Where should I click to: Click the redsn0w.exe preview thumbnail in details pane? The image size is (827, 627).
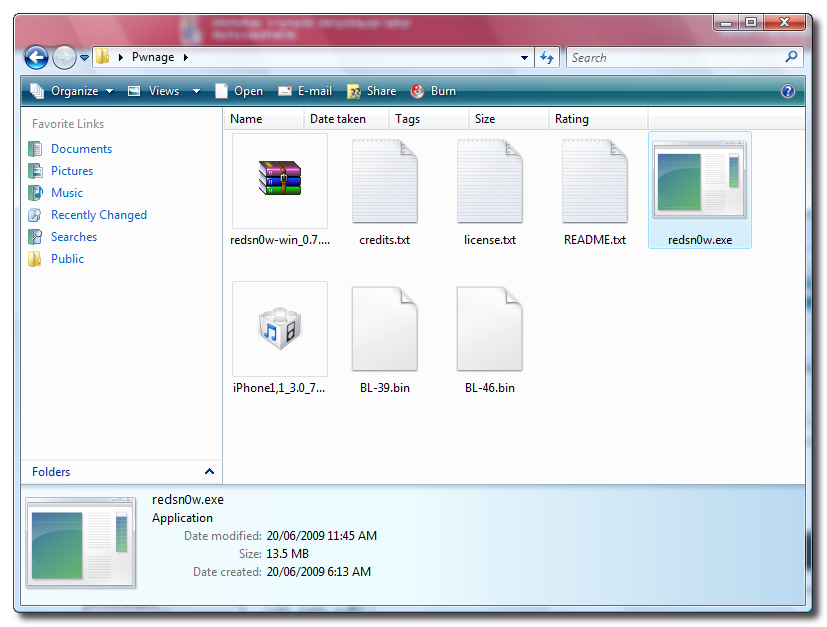pyautogui.click(x=81, y=543)
